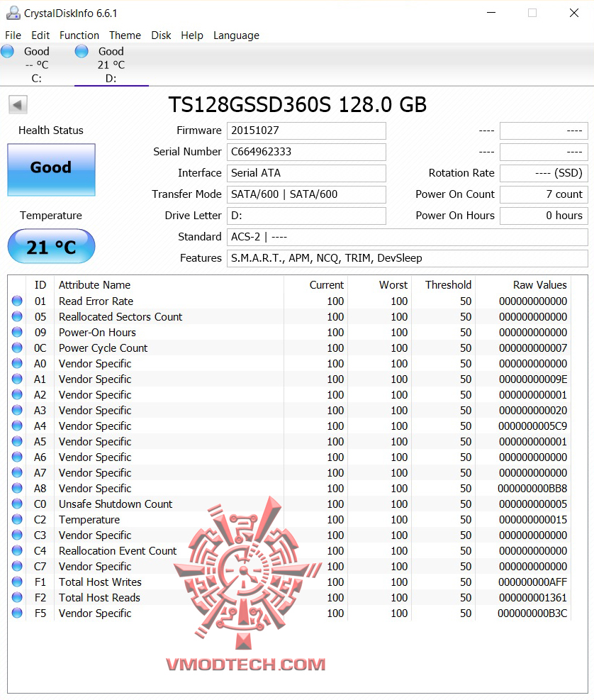Select drive C: status tab
594x700 pixels.
(37, 65)
